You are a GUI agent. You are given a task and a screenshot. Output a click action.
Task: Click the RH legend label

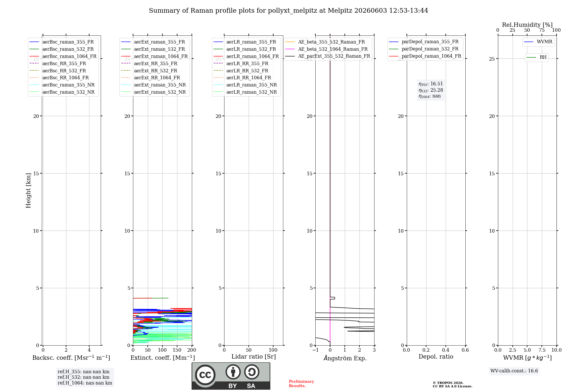coord(543,57)
